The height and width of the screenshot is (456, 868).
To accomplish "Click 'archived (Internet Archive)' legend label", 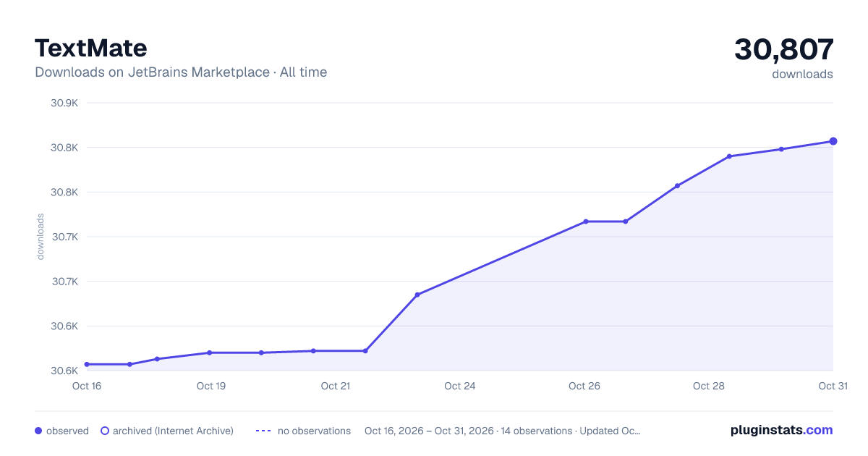I will pyautogui.click(x=173, y=431).
